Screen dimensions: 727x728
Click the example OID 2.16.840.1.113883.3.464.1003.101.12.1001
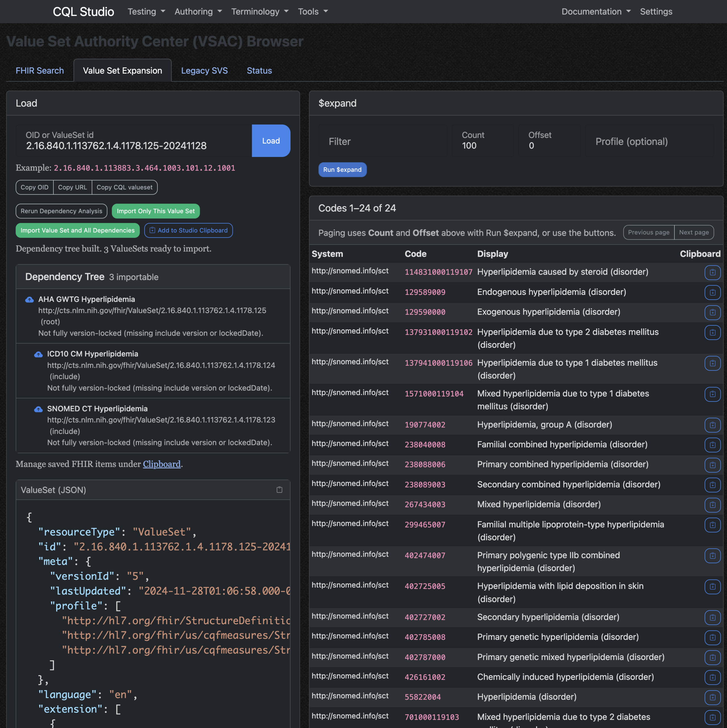point(145,168)
